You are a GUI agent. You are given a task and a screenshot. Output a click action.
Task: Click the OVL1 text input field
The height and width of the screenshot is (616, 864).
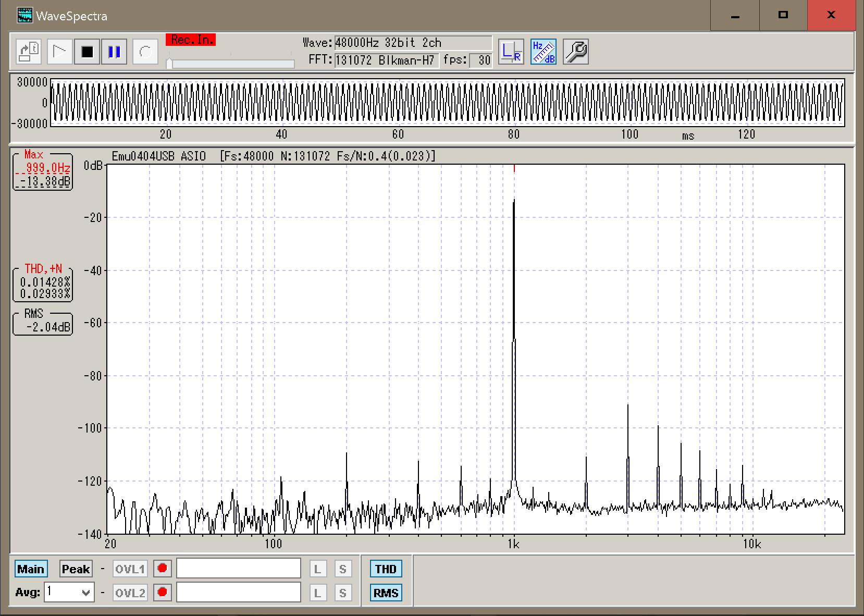[239, 569]
